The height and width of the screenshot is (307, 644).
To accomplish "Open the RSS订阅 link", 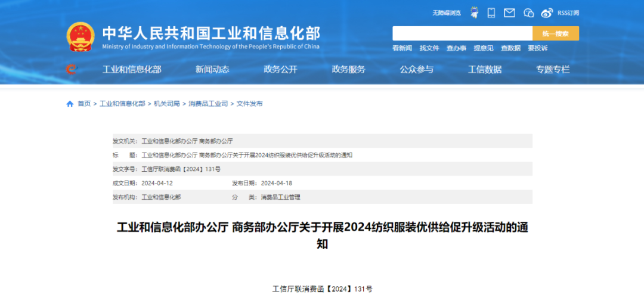I will [x=568, y=13].
